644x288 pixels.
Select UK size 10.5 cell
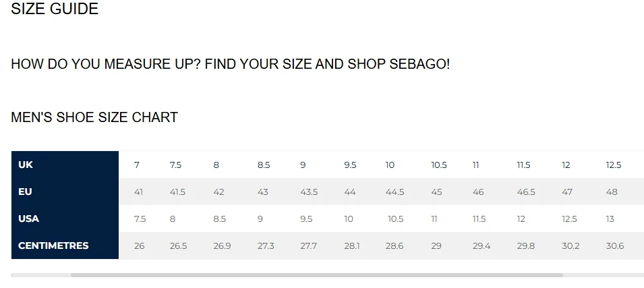438,165
